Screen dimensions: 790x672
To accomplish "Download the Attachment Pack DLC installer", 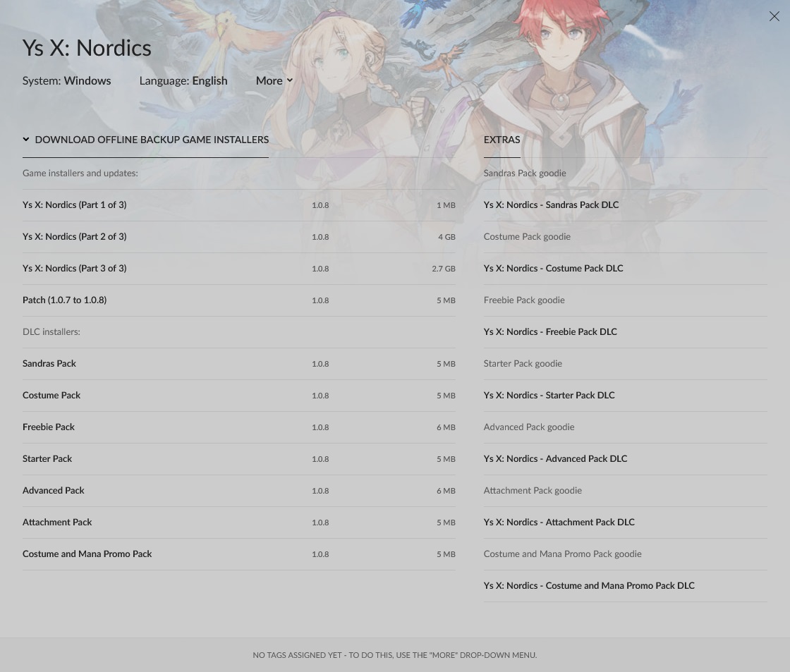I will pos(239,523).
